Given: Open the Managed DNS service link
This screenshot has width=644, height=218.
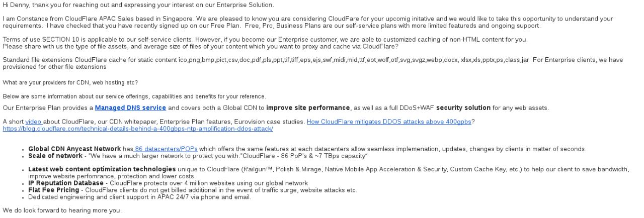Looking at the screenshot, I should tap(130, 107).
